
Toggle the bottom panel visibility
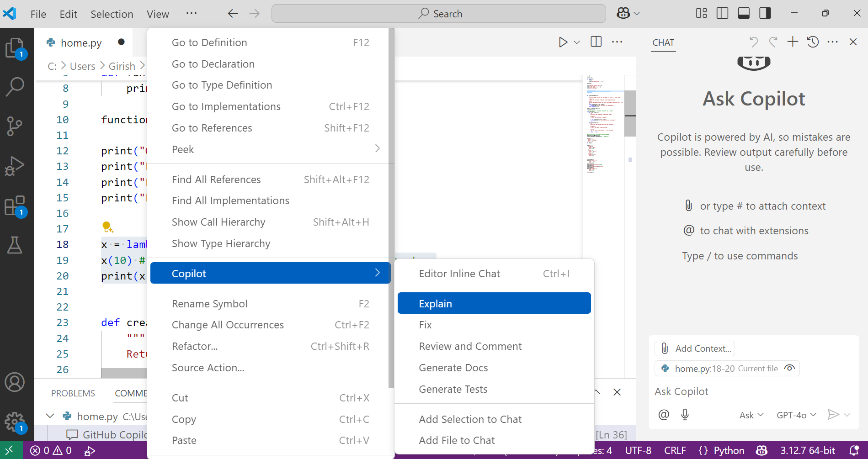(x=743, y=13)
